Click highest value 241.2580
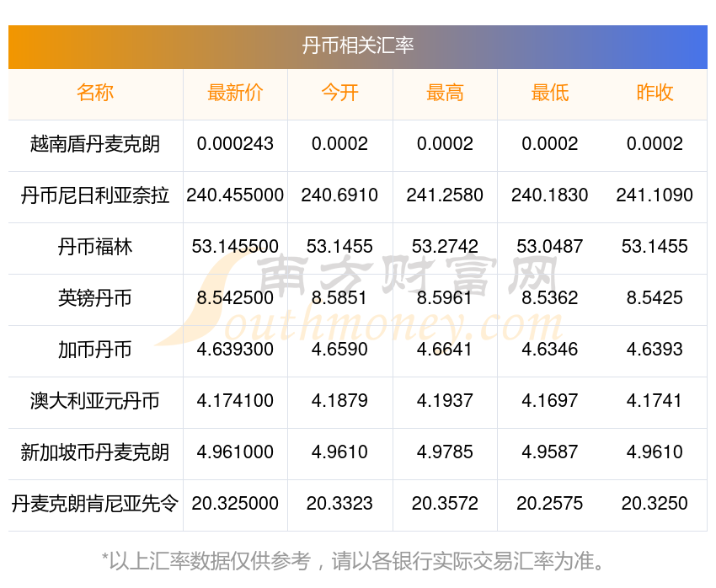 (x=445, y=195)
